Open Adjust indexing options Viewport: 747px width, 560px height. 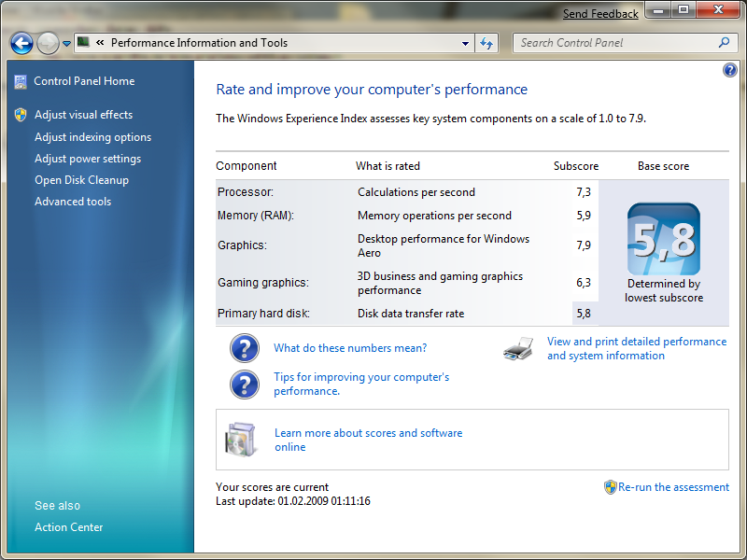(x=92, y=137)
